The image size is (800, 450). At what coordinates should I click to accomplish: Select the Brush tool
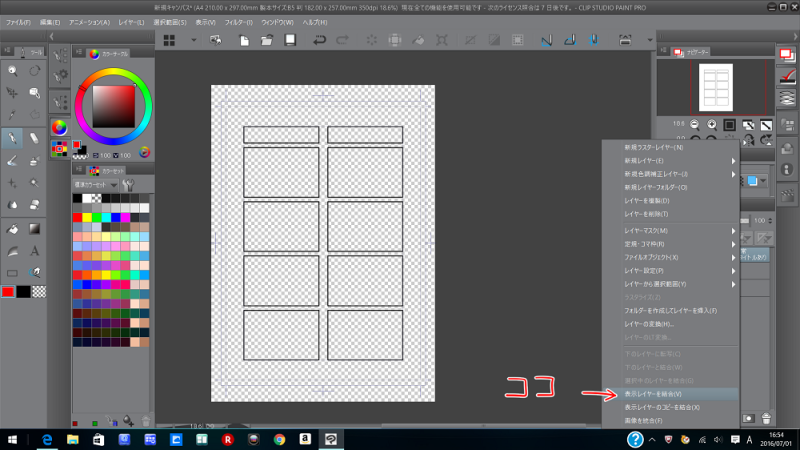pos(12,160)
